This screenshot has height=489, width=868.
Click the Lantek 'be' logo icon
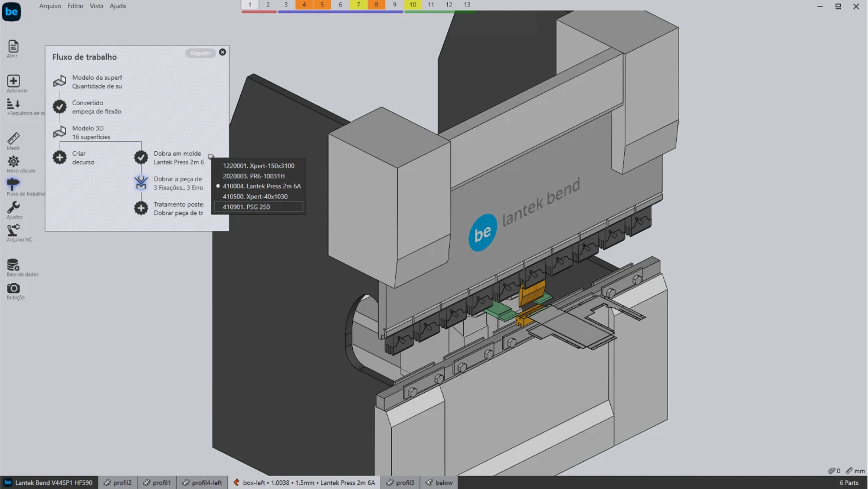11,11
